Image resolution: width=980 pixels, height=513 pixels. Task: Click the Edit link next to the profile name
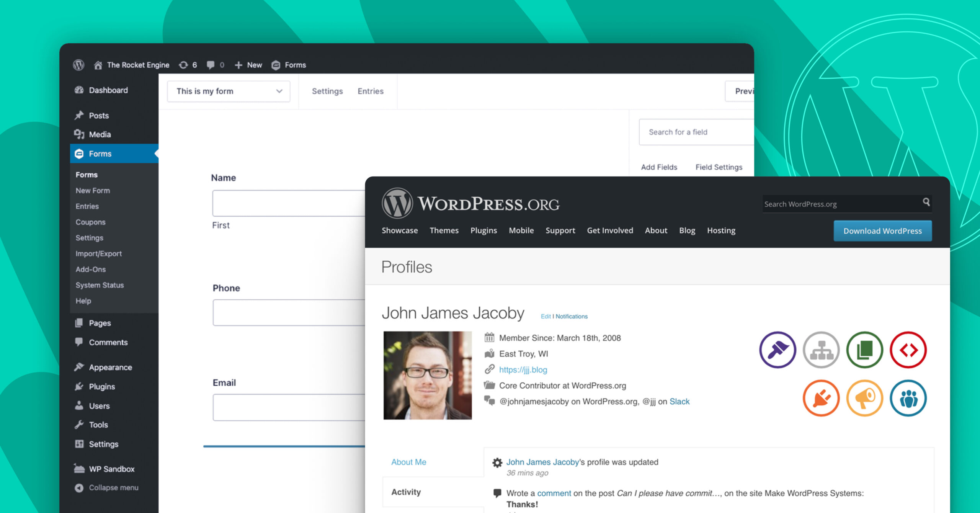[x=546, y=316]
